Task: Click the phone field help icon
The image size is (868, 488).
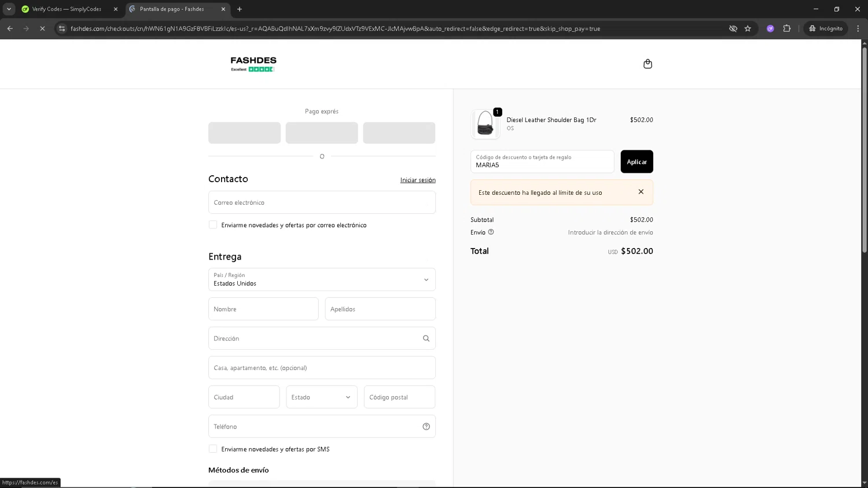Action: click(426, 427)
